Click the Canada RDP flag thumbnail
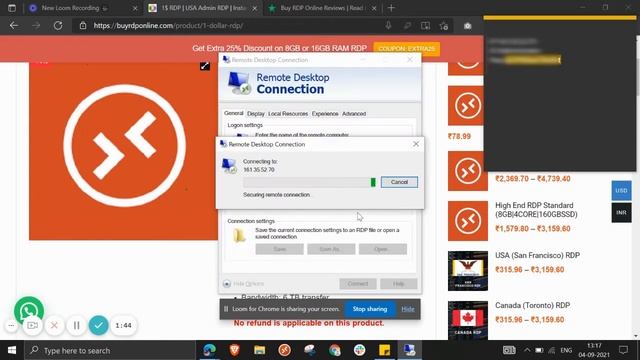Screen dimensions: 640x360 coord(468,320)
